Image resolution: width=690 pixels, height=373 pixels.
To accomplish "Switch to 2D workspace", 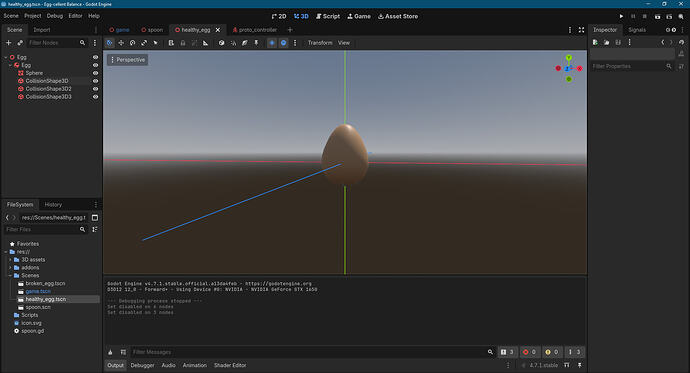I will 279,16.
